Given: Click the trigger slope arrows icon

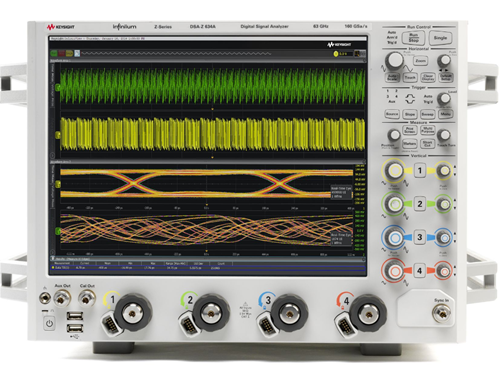Looking at the screenshot, I should point(410,98).
